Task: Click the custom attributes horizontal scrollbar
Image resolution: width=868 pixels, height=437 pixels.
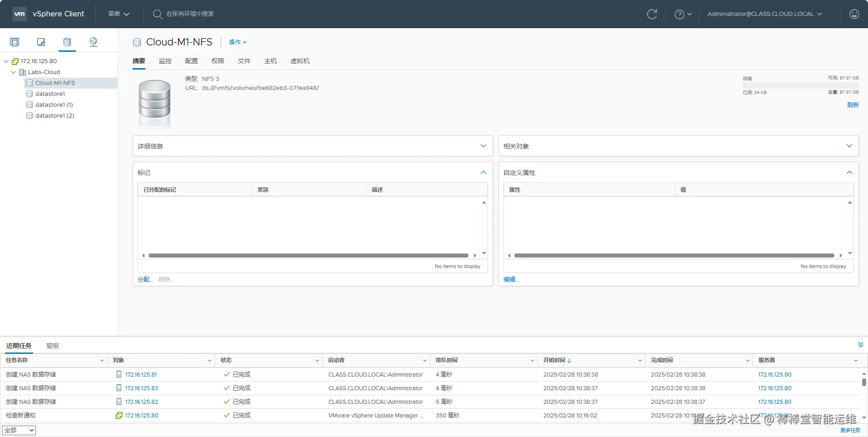Action: coord(674,256)
